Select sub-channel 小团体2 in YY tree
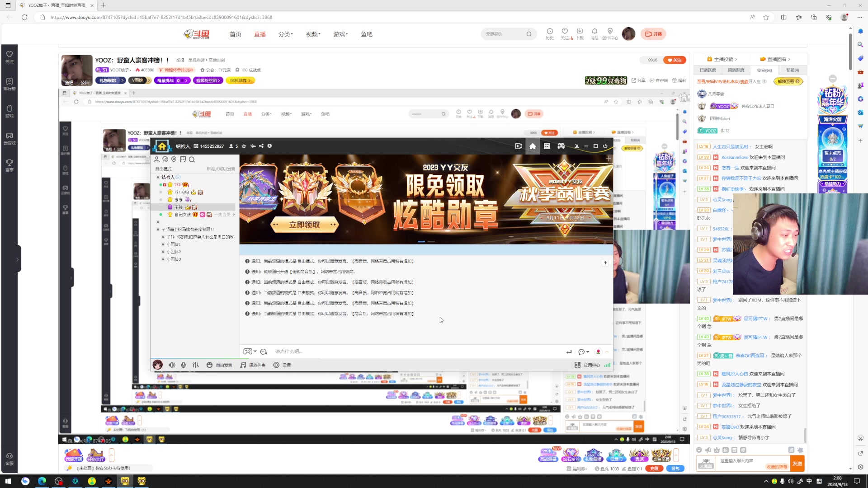Screen dimensions: 868x488 pyautogui.click(x=174, y=252)
